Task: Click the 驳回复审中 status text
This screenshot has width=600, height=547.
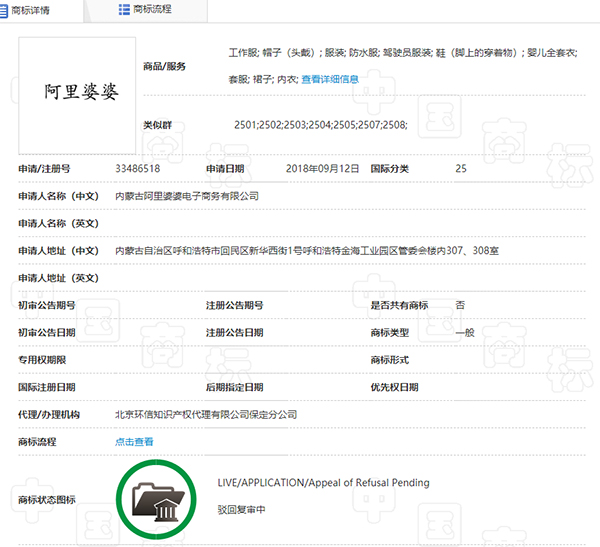Action: pos(241,510)
